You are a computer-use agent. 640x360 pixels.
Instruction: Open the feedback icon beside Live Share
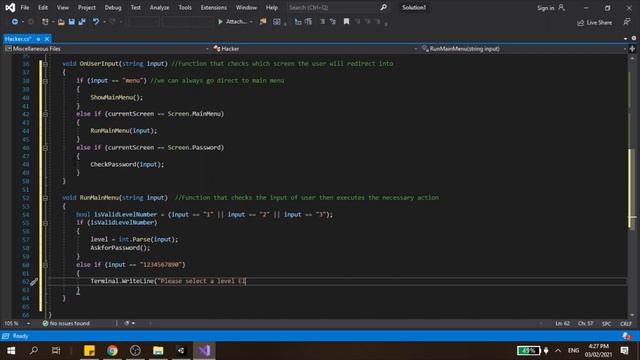(627, 22)
